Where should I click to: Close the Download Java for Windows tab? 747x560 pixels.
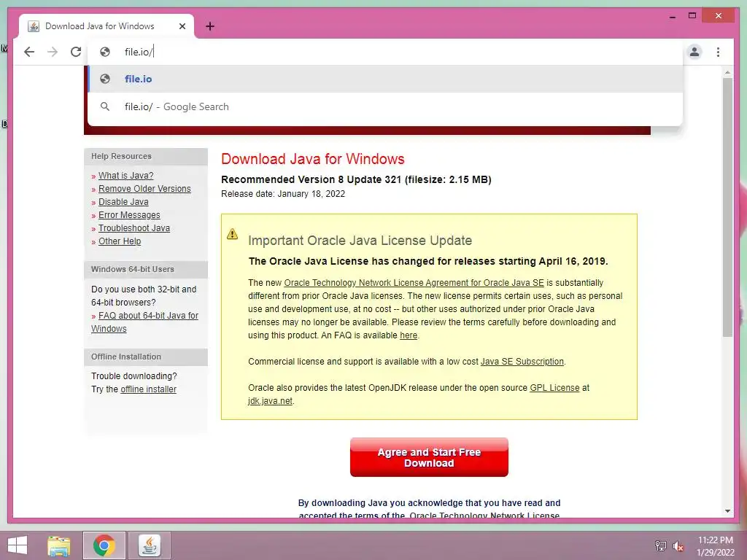(182, 26)
